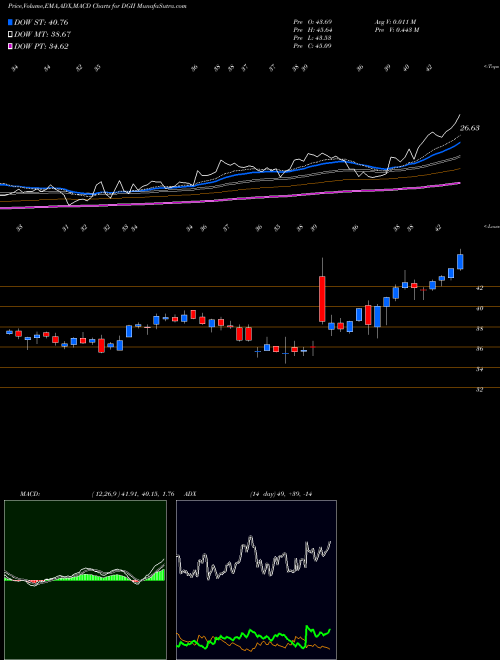Viewport: 500px width, 660px height.
Task: Click the 32 price axis label
Action: [479, 390]
